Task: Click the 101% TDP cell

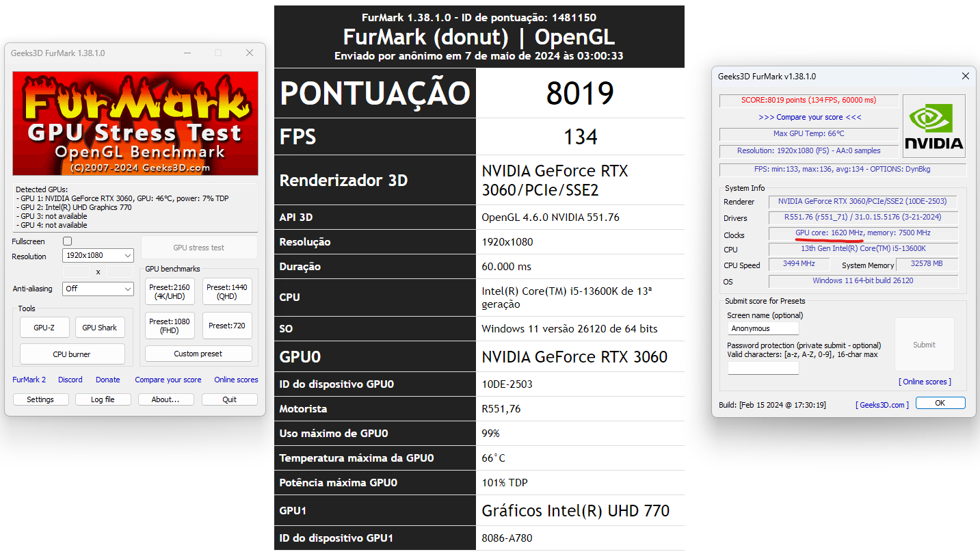Action: coord(580,483)
